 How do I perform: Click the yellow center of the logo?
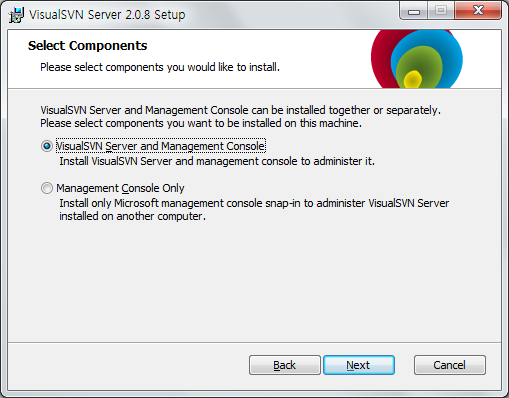point(413,80)
